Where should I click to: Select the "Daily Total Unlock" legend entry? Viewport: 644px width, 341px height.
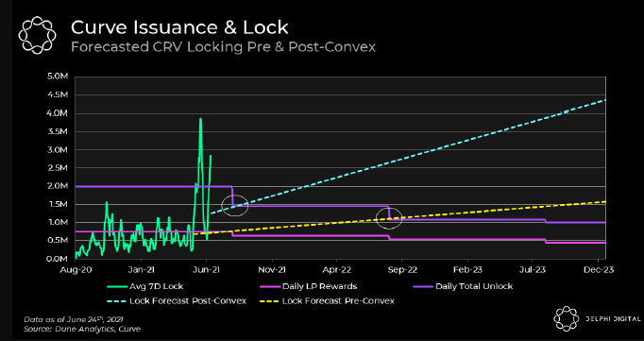tap(463, 286)
